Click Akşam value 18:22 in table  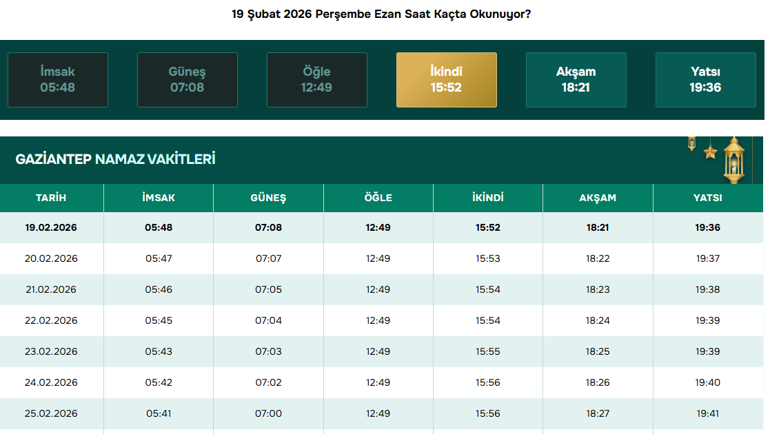pos(598,258)
